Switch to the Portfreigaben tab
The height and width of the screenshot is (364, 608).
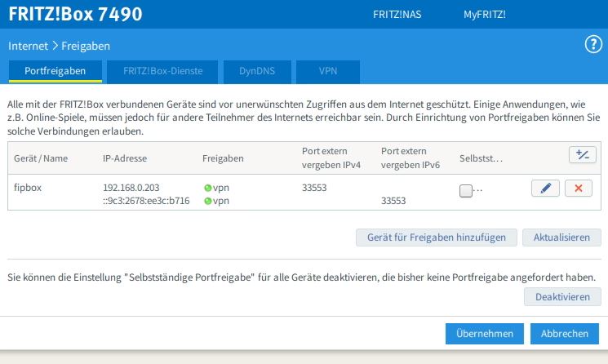(55, 71)
